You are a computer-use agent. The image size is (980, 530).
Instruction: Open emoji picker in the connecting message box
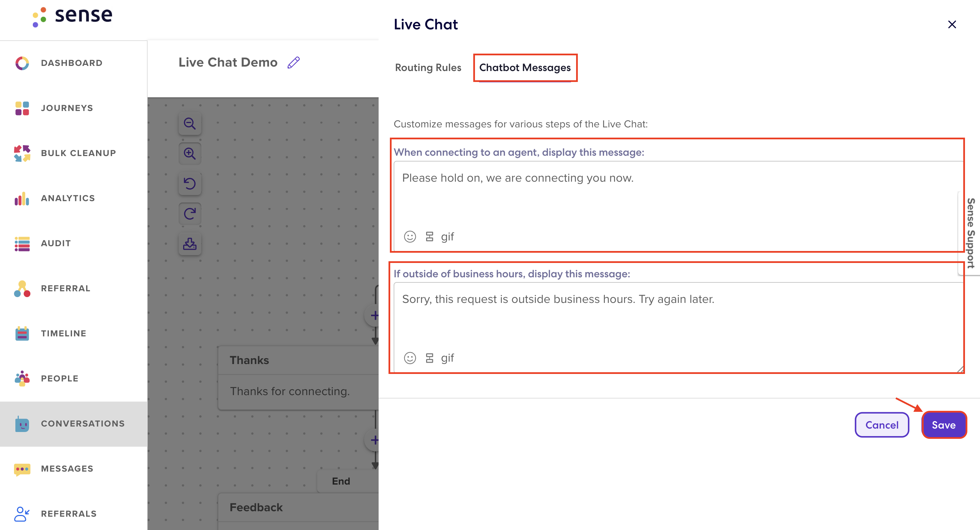[410, 236]
